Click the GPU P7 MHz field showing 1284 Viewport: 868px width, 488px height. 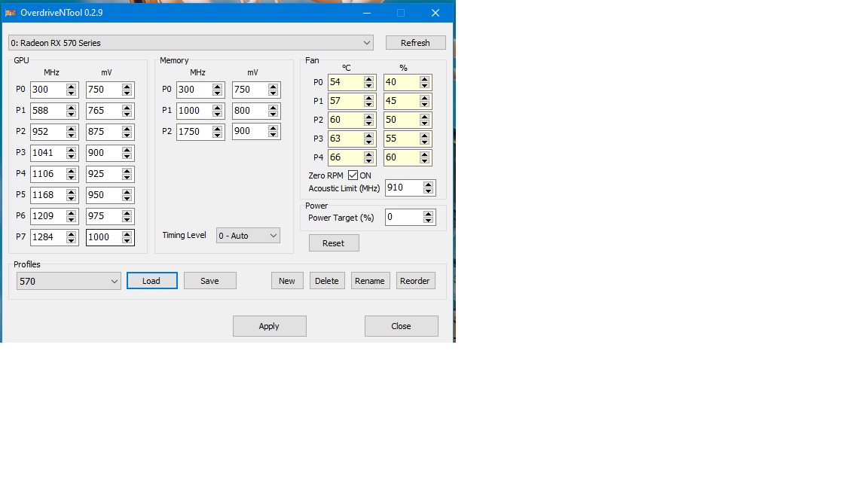[x=48, y=236]
